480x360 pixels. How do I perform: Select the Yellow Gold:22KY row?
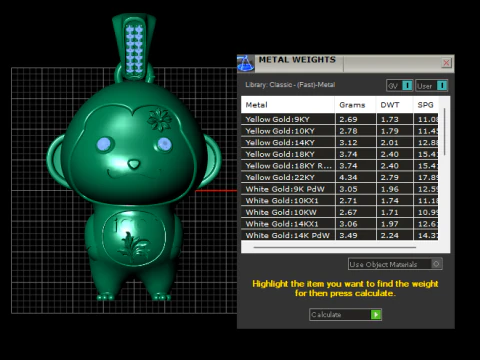click(340, 177)
